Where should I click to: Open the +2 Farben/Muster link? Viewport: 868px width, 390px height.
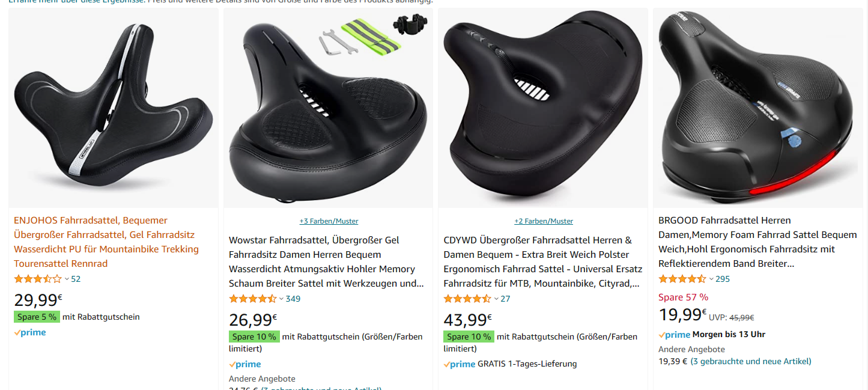tap(544, 221)
